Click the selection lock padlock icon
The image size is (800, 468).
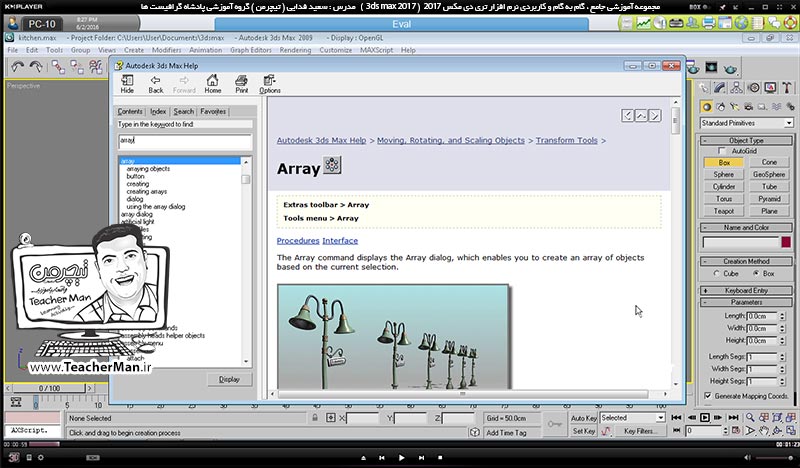(x=315, y=417)
